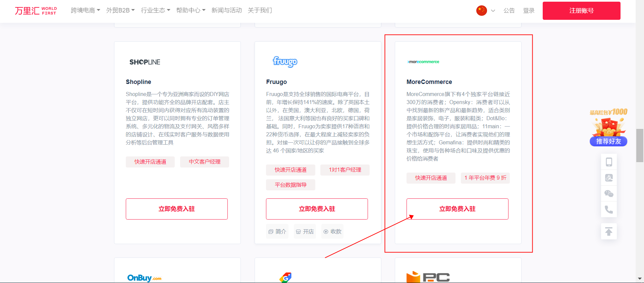
Task: Open Fruugo 开店 tab
Action: pos(305,232)
